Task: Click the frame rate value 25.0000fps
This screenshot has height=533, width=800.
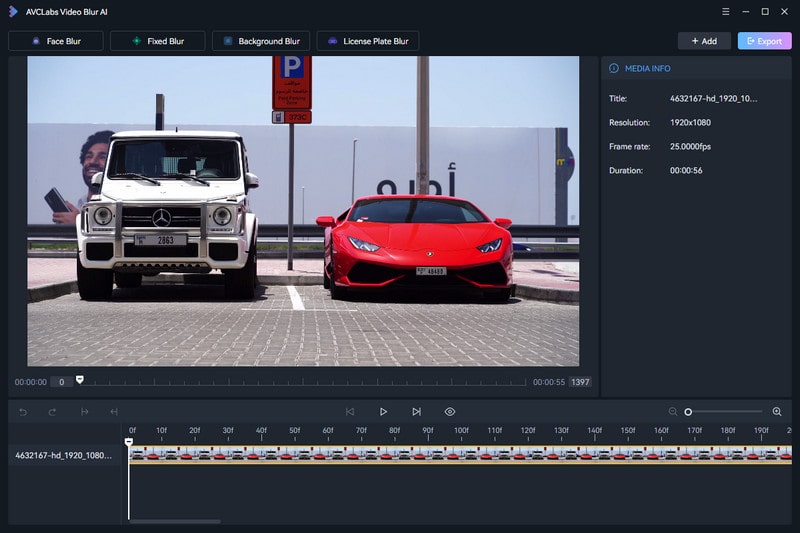Action: (x=690, y=146)
